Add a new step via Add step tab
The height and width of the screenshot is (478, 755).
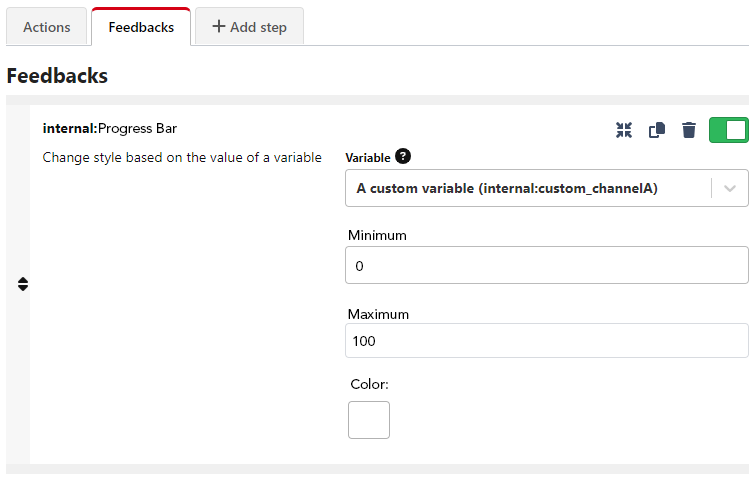(249, 27)
